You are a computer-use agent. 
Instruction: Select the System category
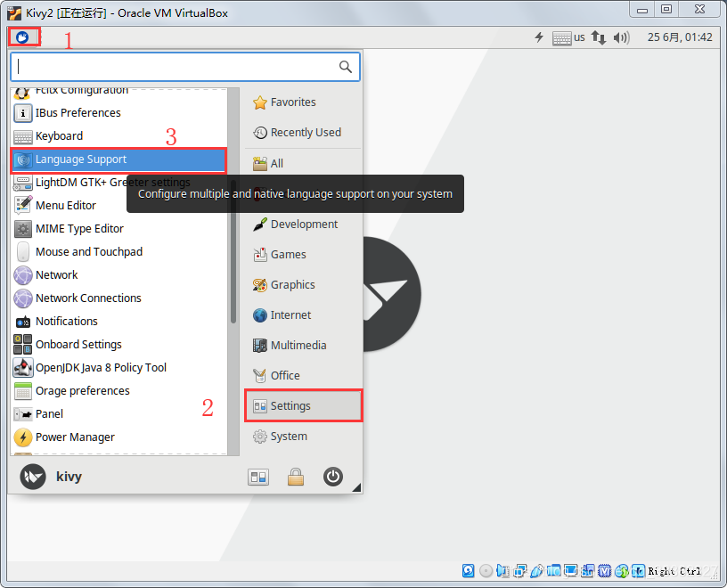tap(303, 437)
